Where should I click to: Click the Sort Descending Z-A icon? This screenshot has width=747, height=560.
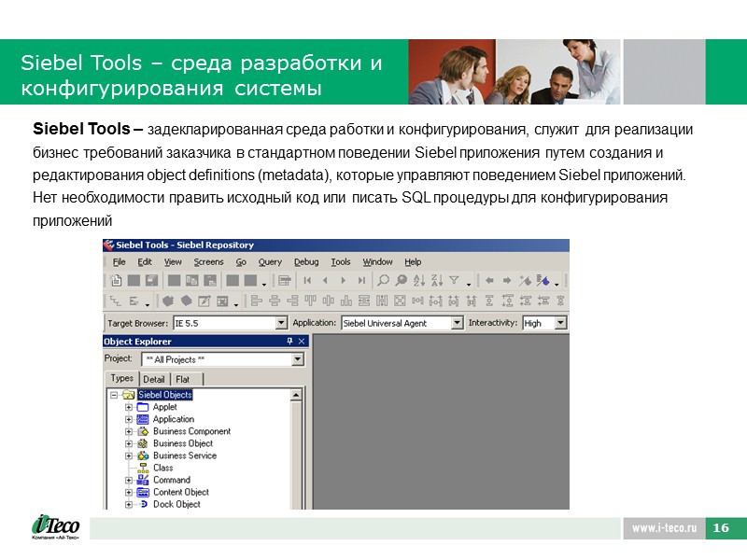point(437,281)
